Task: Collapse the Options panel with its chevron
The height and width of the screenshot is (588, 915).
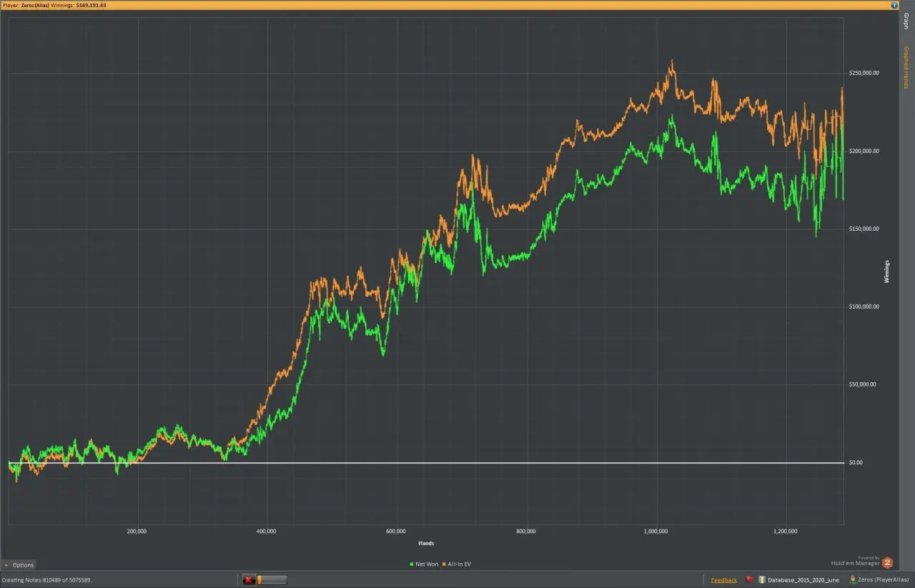Action: [6, 564]
